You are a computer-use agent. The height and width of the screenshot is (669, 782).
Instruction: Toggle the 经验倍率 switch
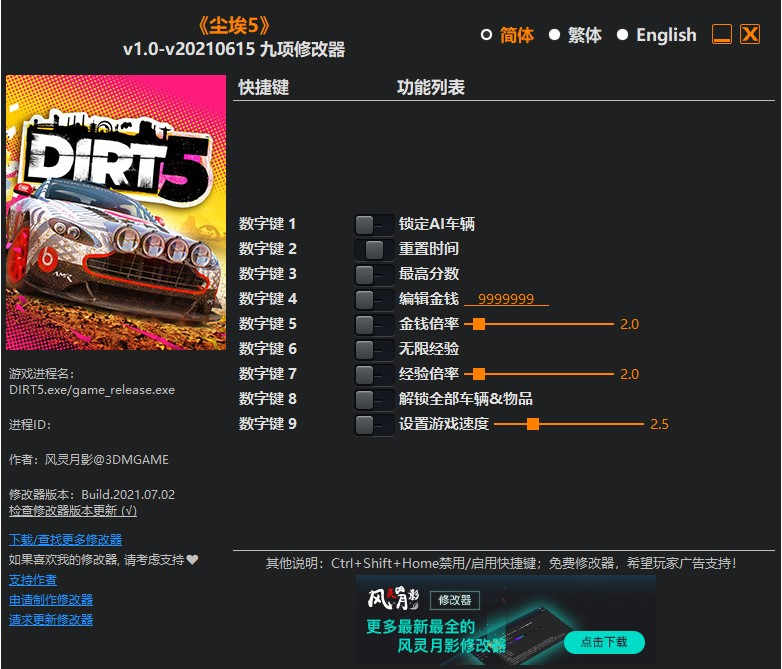coord(374,374)
